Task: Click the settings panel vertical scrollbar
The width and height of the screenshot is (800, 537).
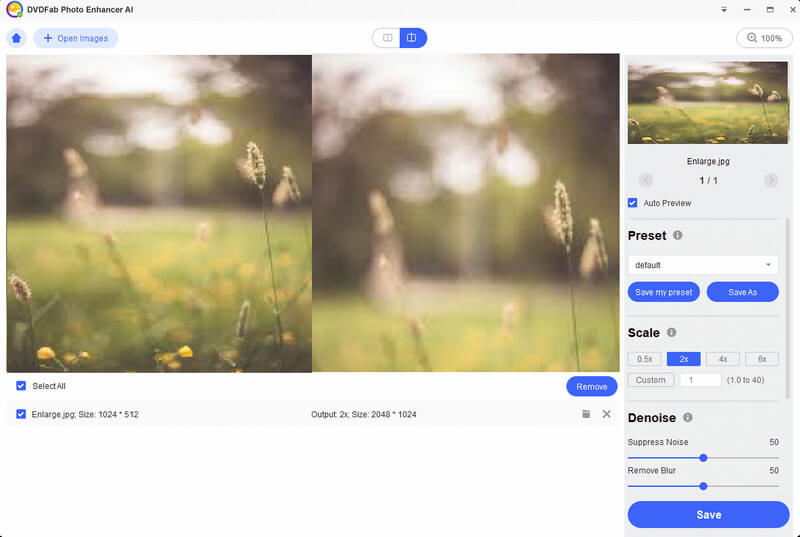Action: pos(787,309)
